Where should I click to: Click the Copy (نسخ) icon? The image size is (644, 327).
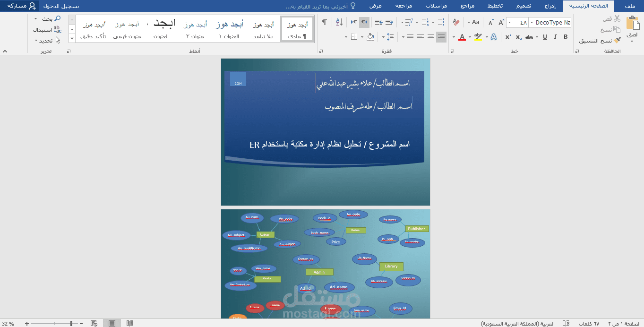click(x=617, y=30)
